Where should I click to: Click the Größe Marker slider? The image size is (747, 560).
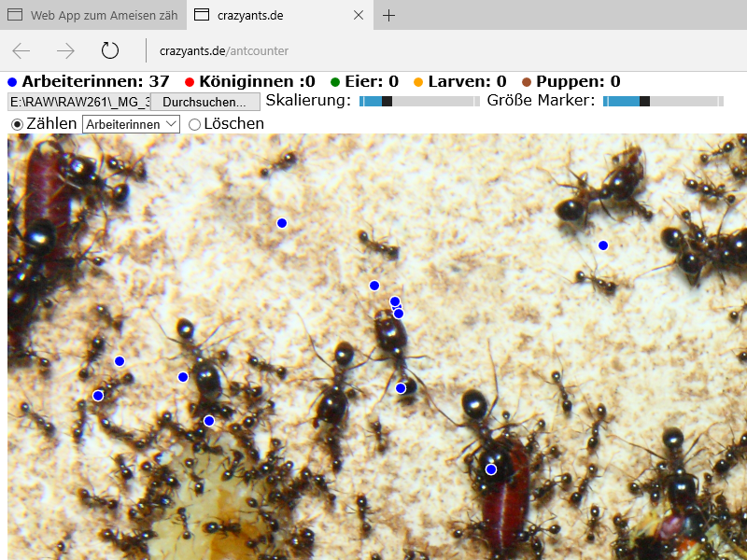663,101
